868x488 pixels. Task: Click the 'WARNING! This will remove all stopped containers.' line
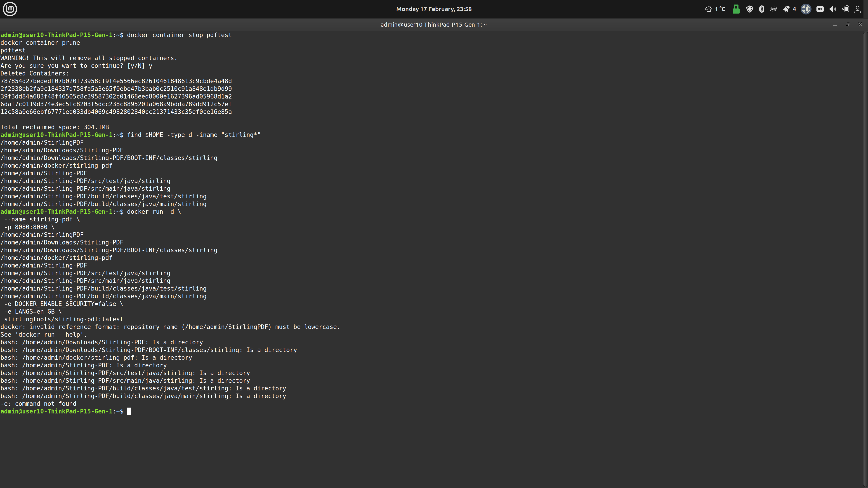(89, 58)
